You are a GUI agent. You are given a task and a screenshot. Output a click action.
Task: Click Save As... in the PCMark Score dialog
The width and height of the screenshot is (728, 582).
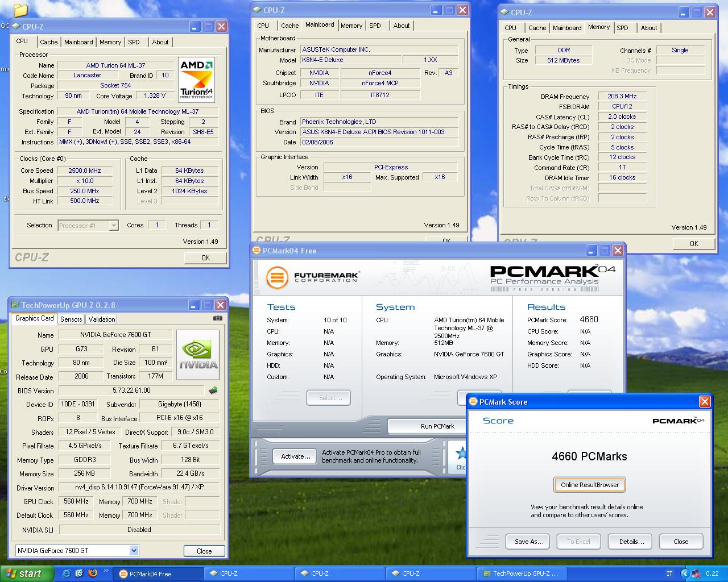(529, 542)
